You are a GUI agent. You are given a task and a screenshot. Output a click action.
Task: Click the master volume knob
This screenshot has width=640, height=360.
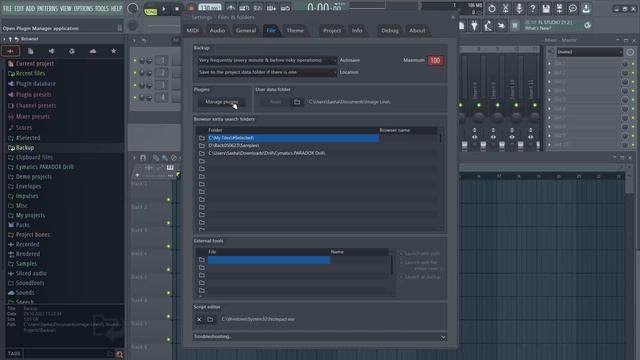click(x=132, y=8)
